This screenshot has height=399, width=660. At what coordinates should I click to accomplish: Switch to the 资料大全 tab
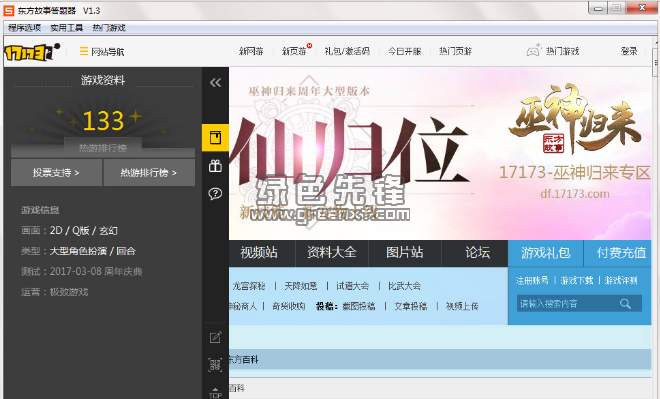click(x=332, y=253)
